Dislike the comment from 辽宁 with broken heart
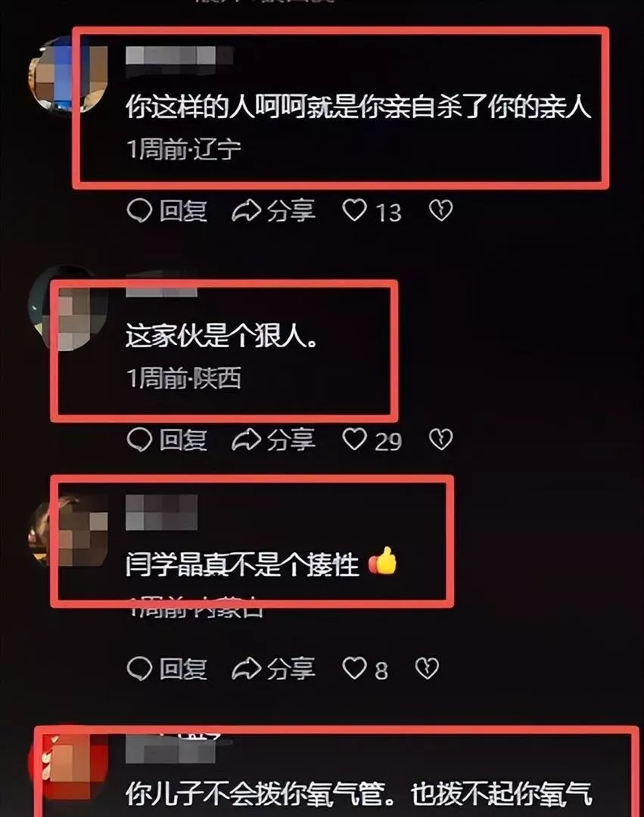 pyautogui.click(x=440, y=210)
